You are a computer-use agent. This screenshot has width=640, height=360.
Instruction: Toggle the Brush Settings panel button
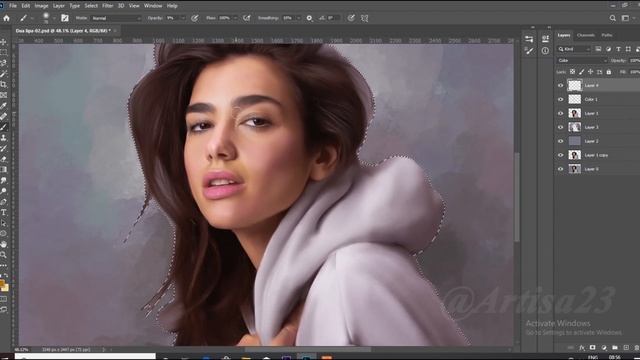pyautogui.click(x=65, y=18)
